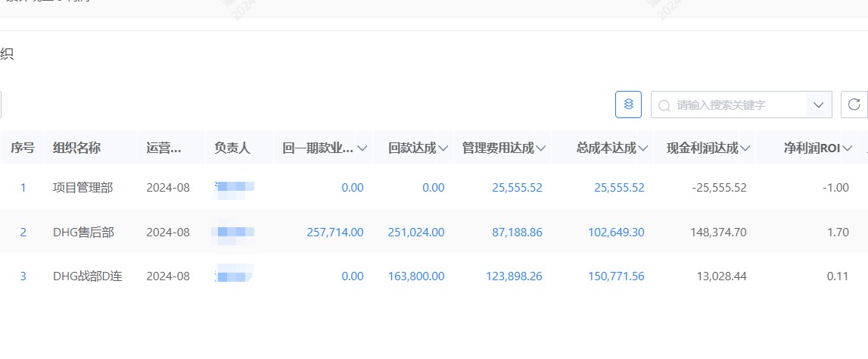Open the 102,649.30 总成本 link
The height and width of the screenshot is (359, 868).
pos(616,233)
